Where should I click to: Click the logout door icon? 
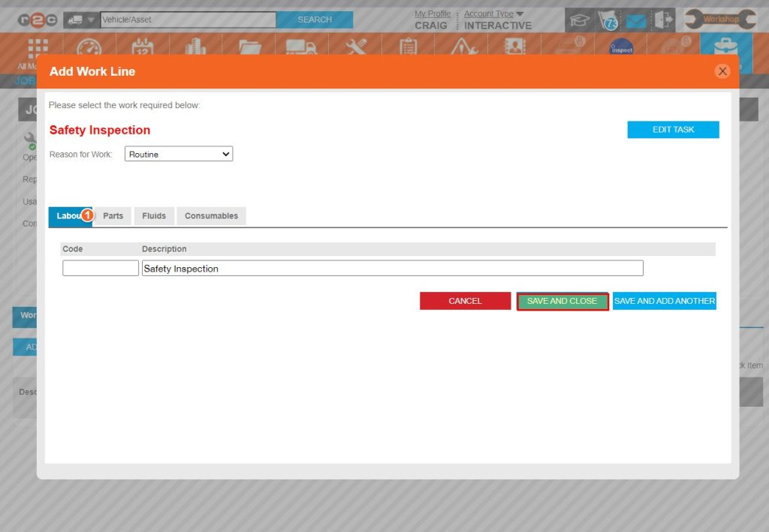coord(662,20)
